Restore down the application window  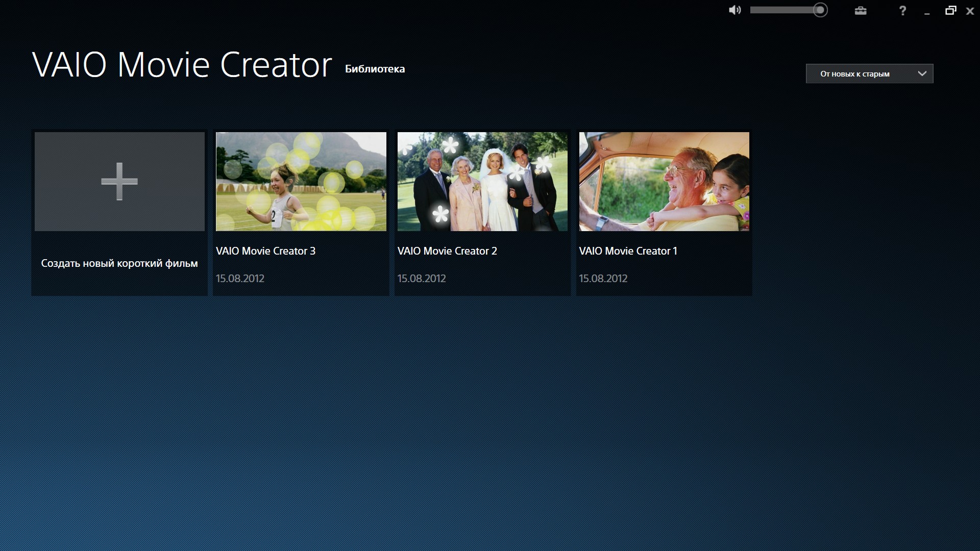coord(950,10)
